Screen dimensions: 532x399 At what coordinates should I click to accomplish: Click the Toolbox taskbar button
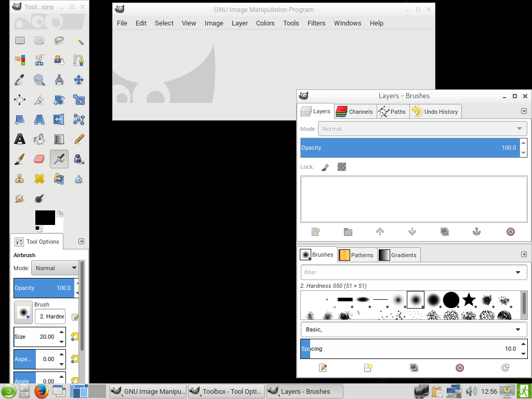(225, 391)
